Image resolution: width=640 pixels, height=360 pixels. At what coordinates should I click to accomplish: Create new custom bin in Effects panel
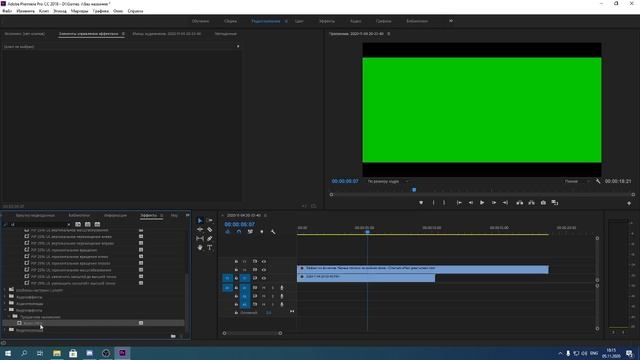click(x=173, y=336)
